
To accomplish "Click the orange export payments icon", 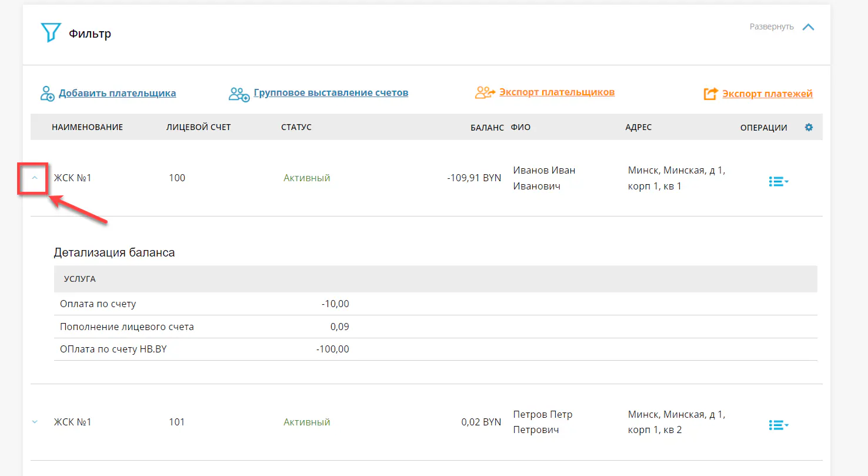I will (710, 94).
